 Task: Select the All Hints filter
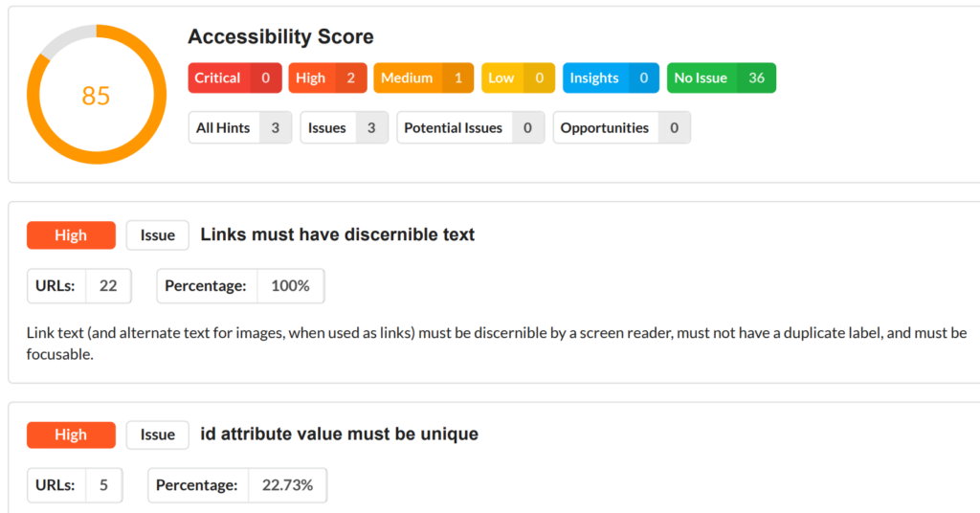[x=240, y=127]
